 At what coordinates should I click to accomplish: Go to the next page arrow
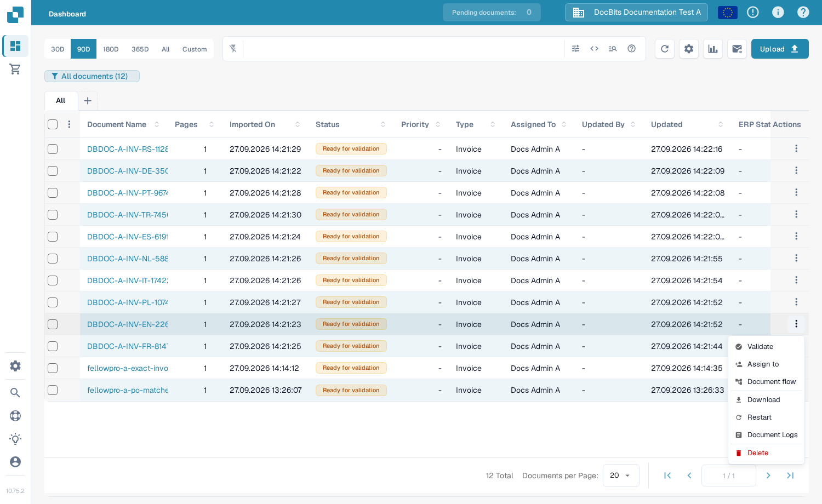(x=768, y=476)
